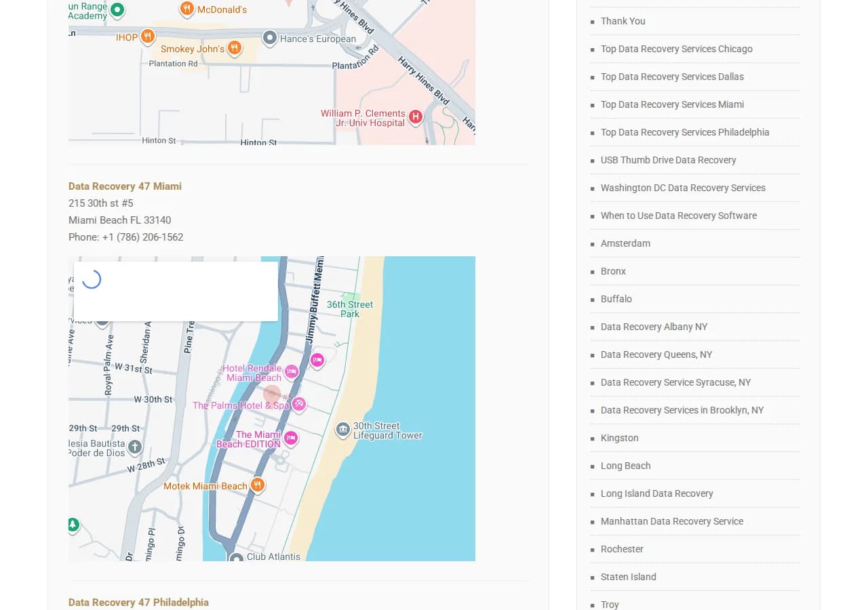This screenshot has width=868, height=610.
Task: Select The Miami Beach EDITION hotel pin
Action: pos(291,438)
